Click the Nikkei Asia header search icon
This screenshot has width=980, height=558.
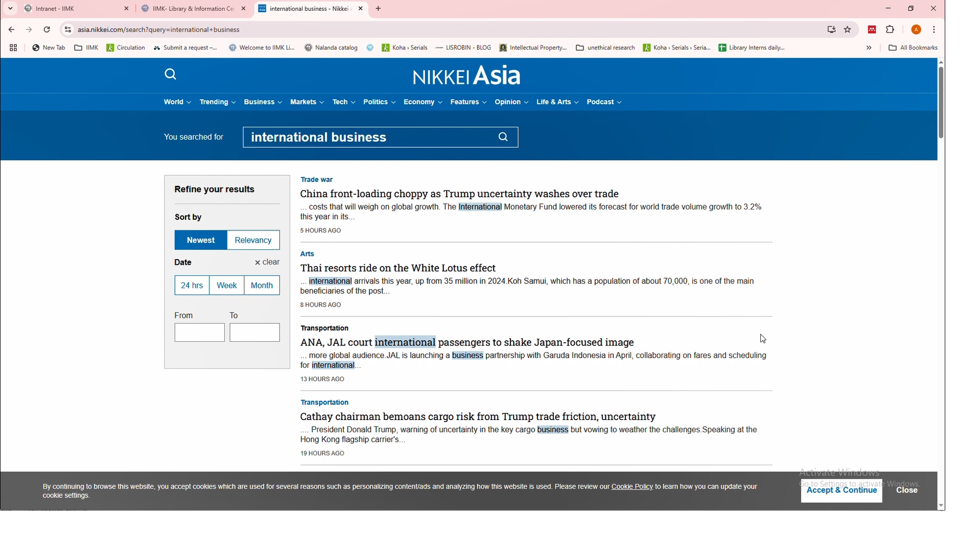pos(171,75)
